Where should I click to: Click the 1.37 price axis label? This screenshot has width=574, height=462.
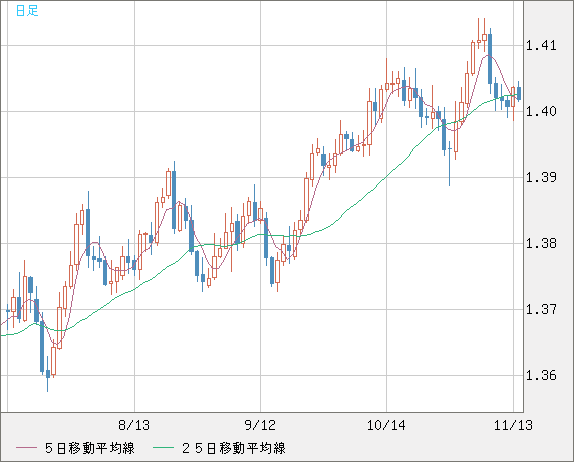pyautogui.click(x=541, y=309)
